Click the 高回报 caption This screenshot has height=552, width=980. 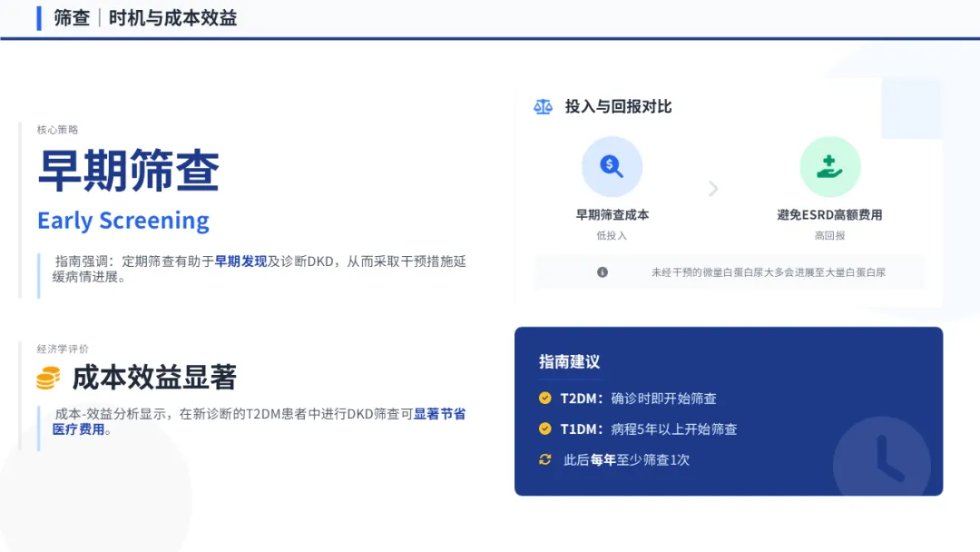[829, 235]
